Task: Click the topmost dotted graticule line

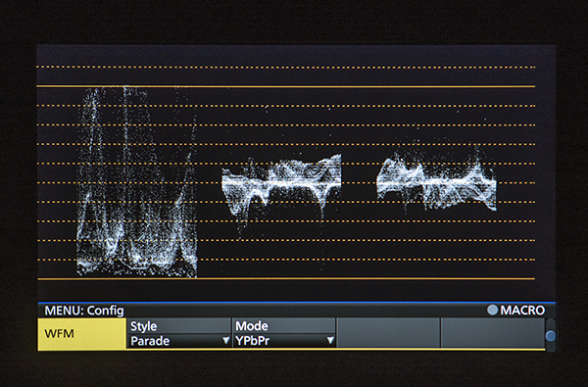Action: (x=286, y=68)
